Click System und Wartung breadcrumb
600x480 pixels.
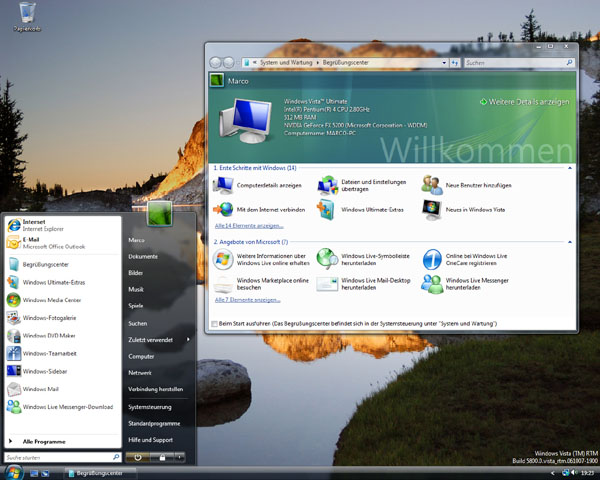(286, 63)
